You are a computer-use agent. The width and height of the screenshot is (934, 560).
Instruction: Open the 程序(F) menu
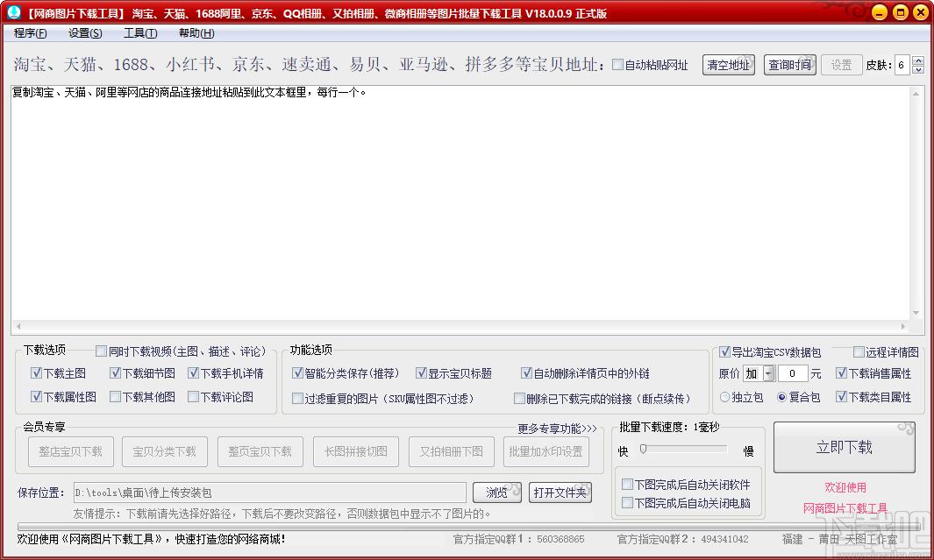point(30,33)
